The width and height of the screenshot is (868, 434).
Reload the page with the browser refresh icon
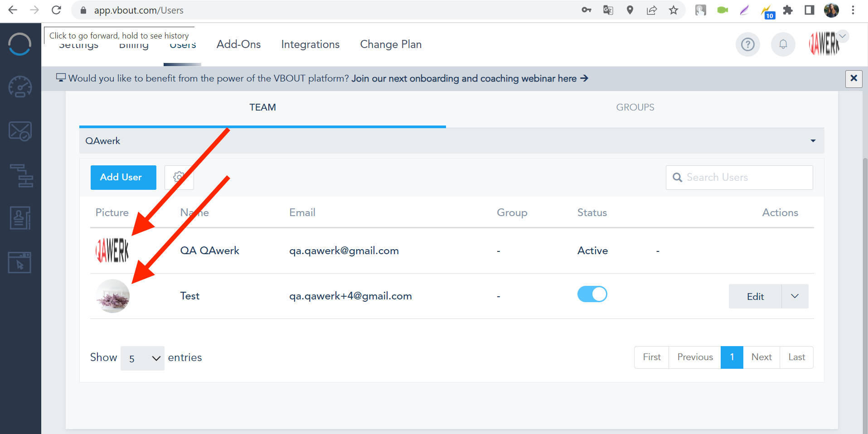(56, 10)
